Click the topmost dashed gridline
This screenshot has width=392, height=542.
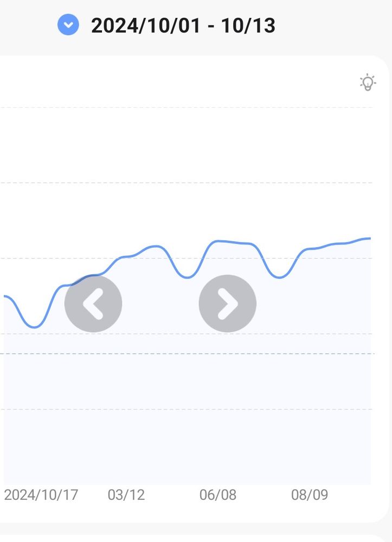[187, 107]
